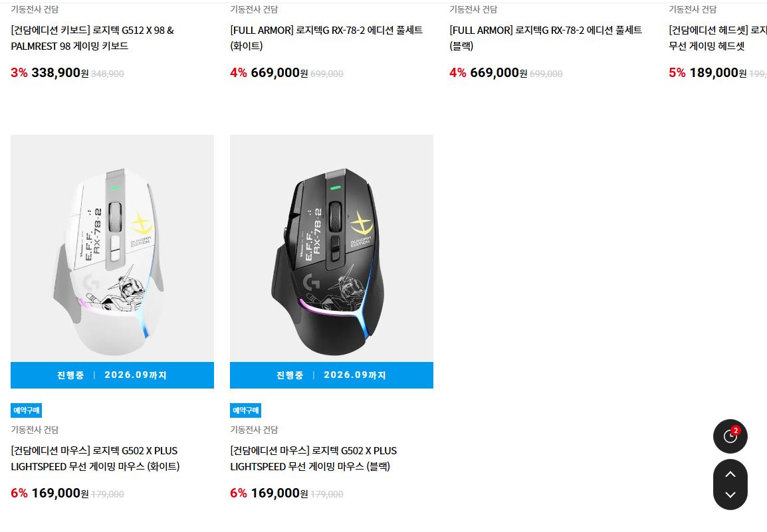Click the 진행중 2026.09까지 banner under white mouse
767x532 pixels.
click(x=112, y=375)
